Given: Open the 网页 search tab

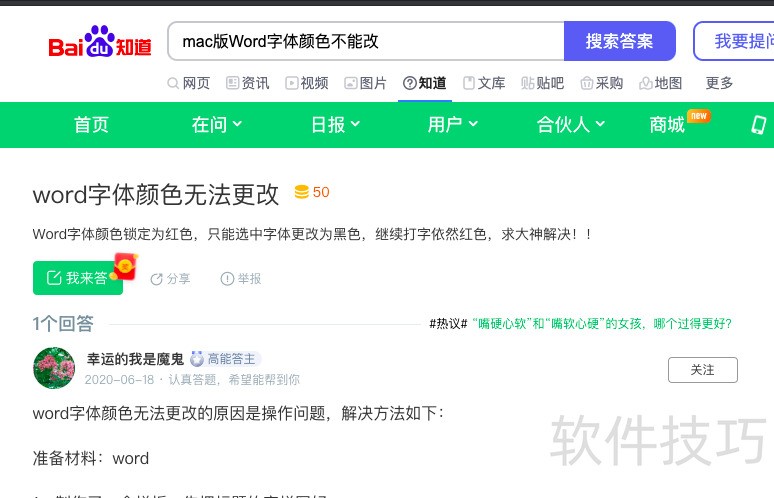Looking at the screenshot, I should (x=189, y=83).
